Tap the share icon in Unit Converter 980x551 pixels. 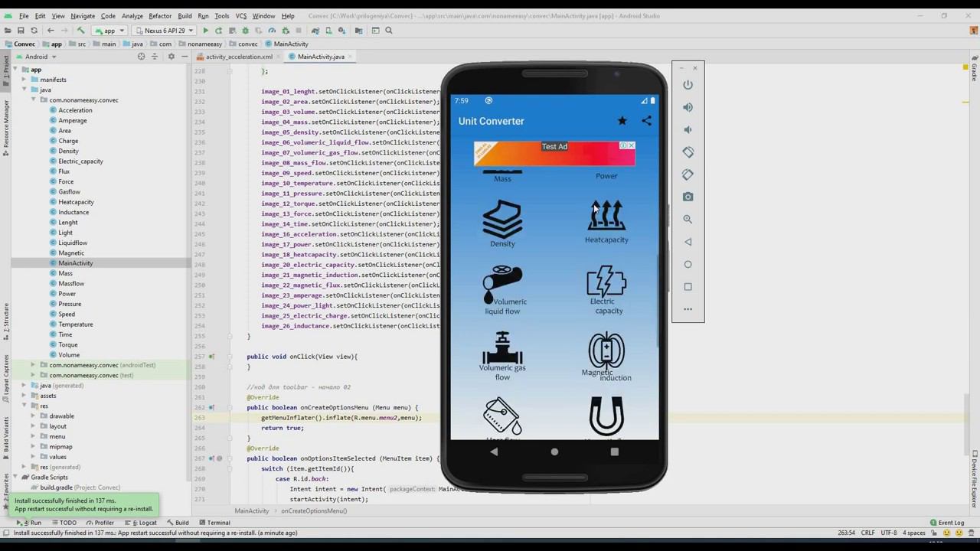(x=647, y=121)
